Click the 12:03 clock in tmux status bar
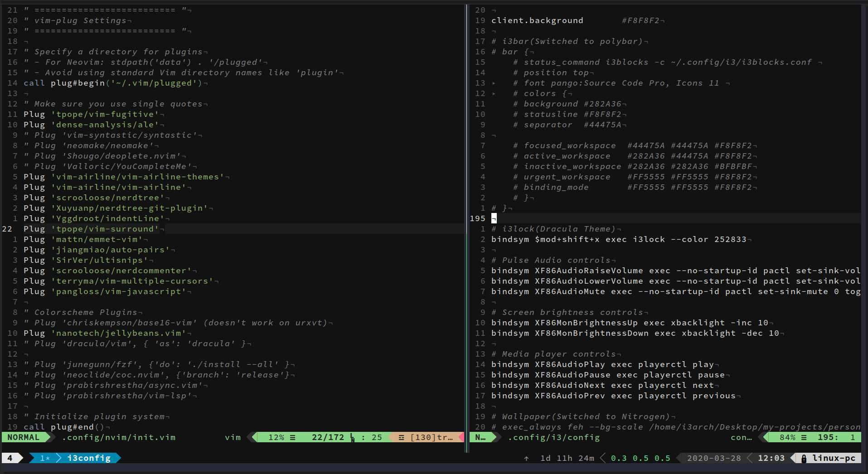The width and height of the screenshot is (868, 474). [771, 458]
